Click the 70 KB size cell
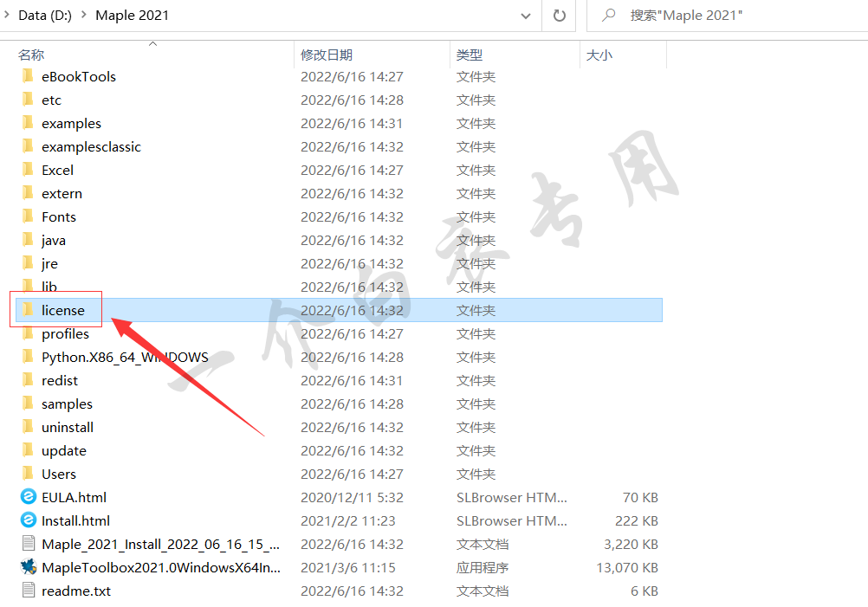 (x=640, y=497)
